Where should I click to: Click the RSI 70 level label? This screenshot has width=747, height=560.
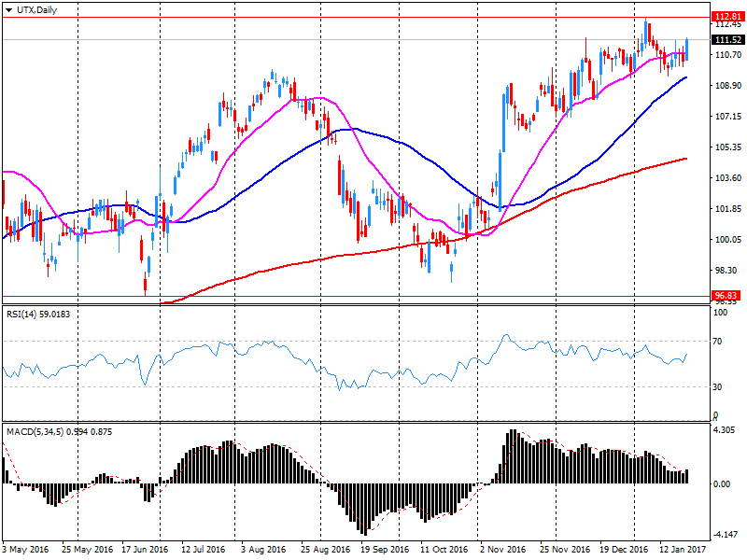717,342
